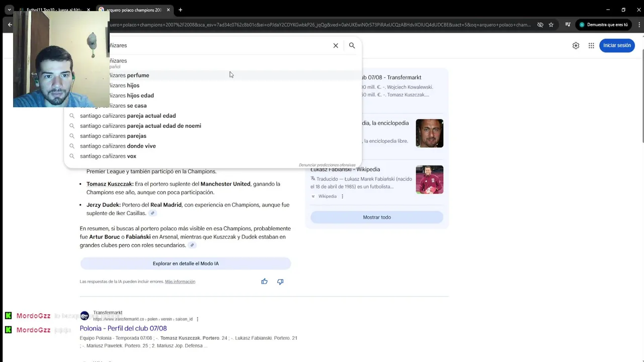Viewport: 644px width, 362px height.
Task: Click the small Wikipedia W source icon
Action: [x=313, y=197]
